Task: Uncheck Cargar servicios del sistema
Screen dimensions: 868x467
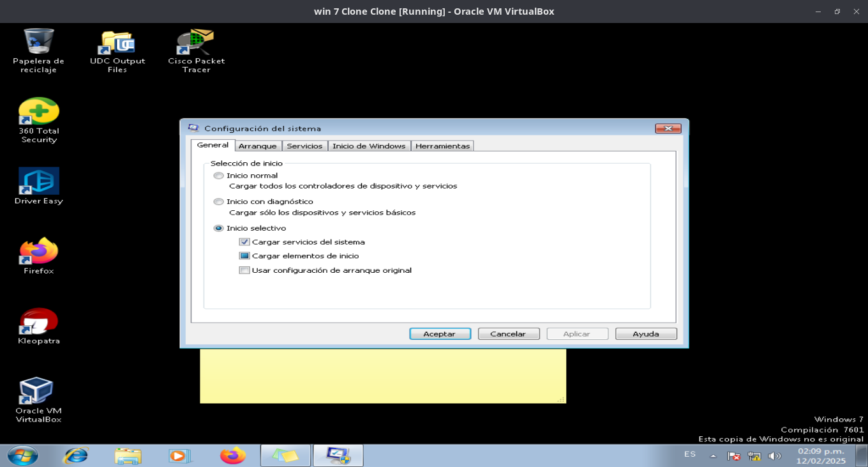Action: [244, 242]
